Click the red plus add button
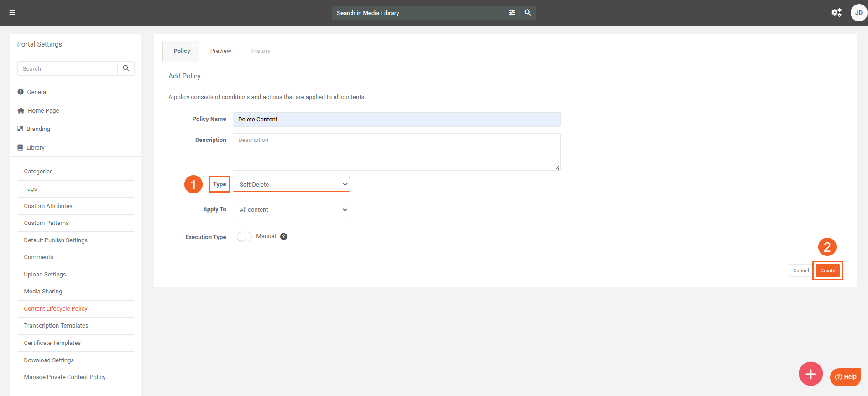The image size is (868, 396). 810,374
